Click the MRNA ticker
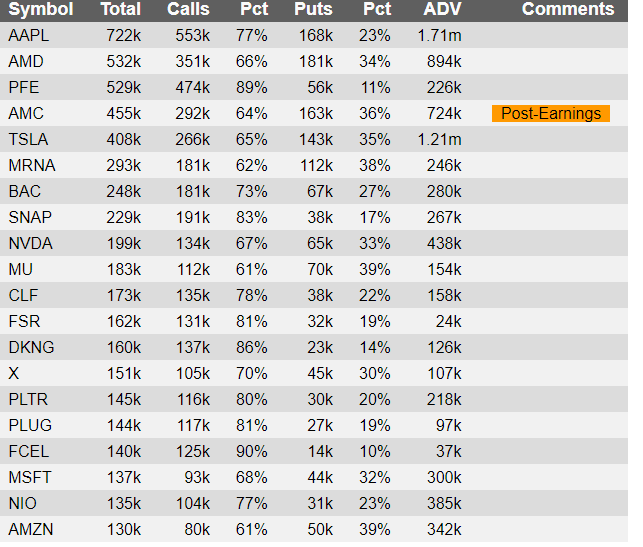This screenshot has width=643, height=547. click(32, 166)
